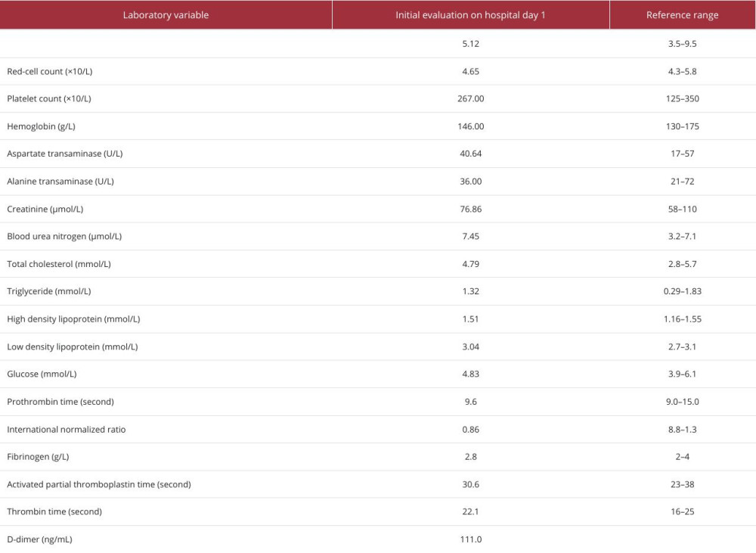756x553 pixels.
Task: Click the 'Thrombin time (second)' label
Action: 54,511
